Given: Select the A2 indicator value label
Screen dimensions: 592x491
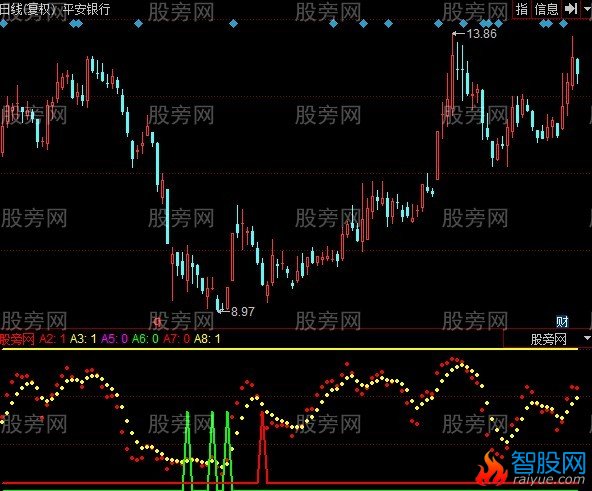Looking at the screenshot, I should click(x=52, y=339).
